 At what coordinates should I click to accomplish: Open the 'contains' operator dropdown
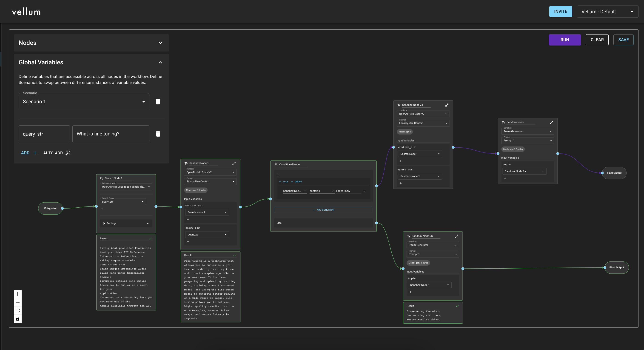pyautogui.click(x=322, y=191)
